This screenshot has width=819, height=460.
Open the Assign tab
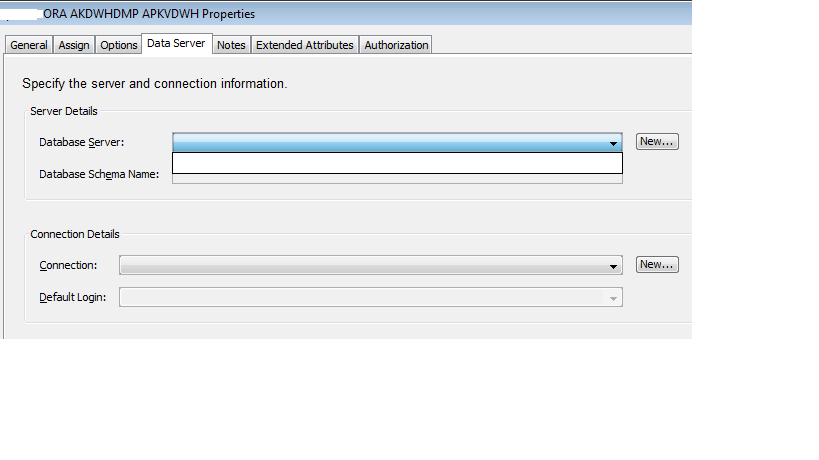click(x=74, y=45)
